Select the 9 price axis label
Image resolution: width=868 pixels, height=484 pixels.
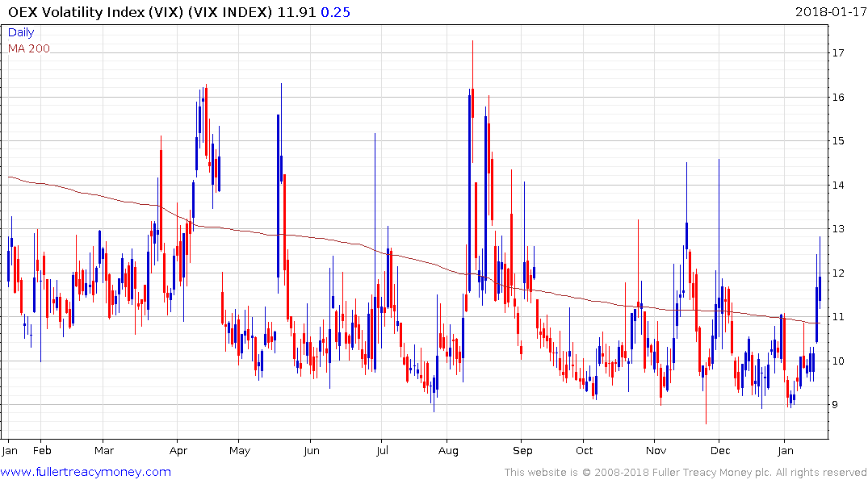click(x=835, y=405)
